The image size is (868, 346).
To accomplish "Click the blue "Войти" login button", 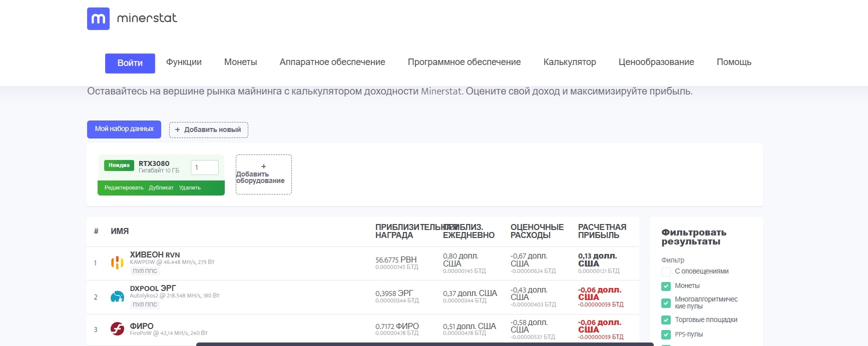I will point(130,63).
